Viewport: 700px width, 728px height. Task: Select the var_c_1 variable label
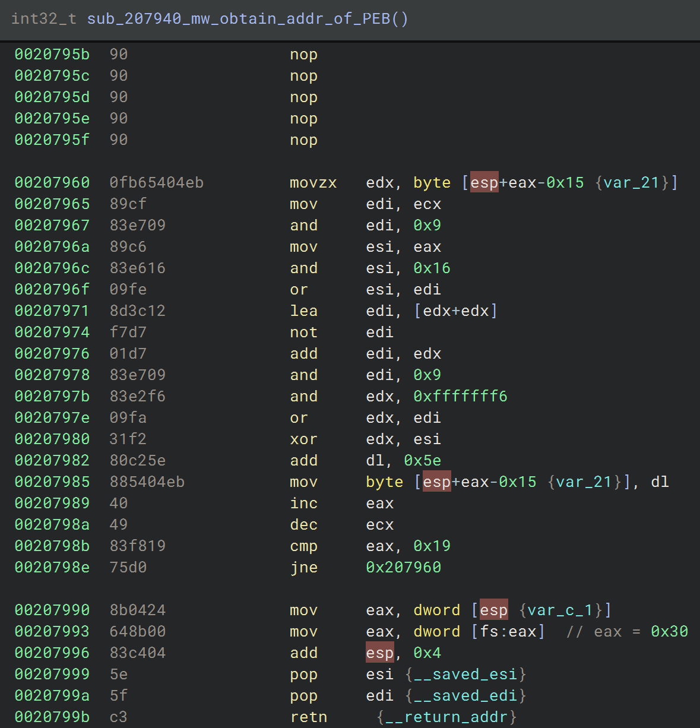[x=560, y=610]
